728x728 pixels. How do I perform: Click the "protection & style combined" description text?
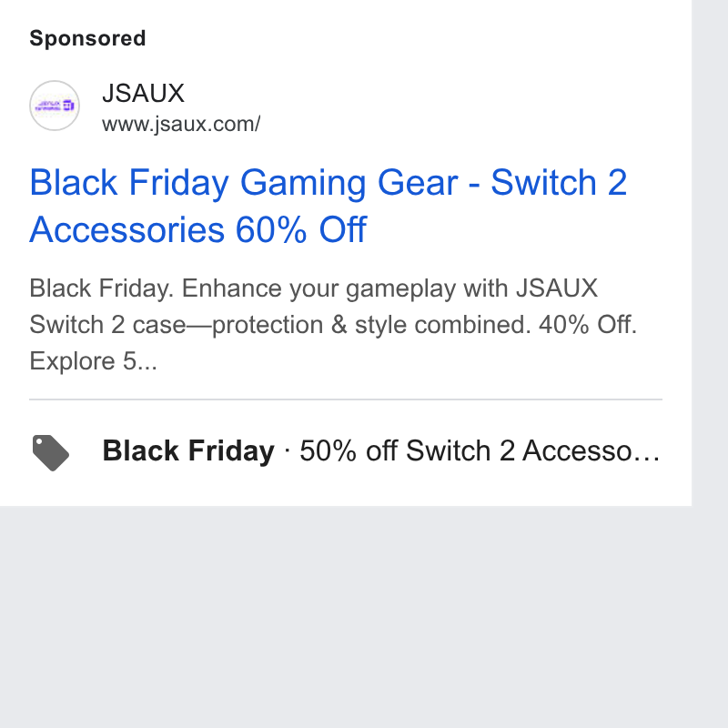[x=371, y=325]
